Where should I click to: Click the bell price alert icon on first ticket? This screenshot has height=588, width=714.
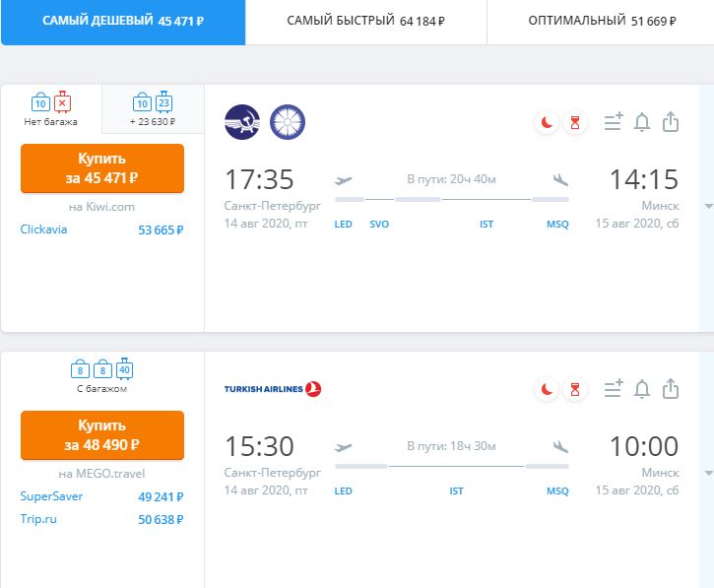click(642, 122)
